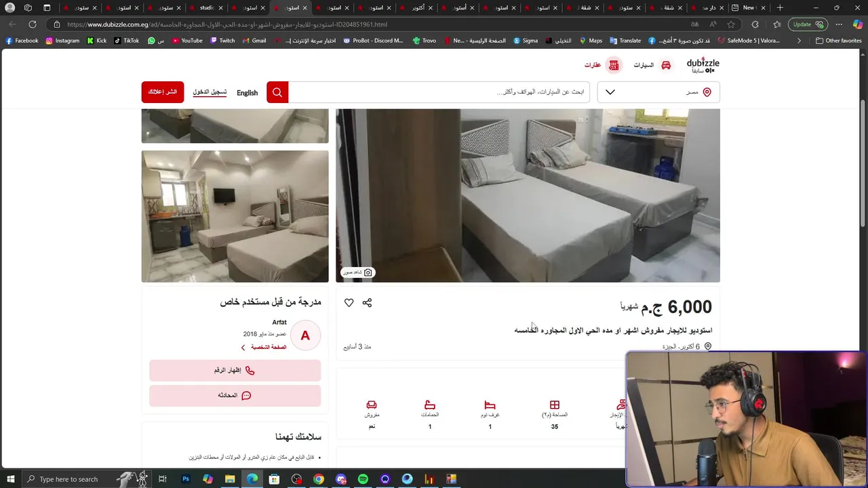Open the السيارات car category icon
The image size is (868, 488).
pyautogui.click(x=666, y=65)
